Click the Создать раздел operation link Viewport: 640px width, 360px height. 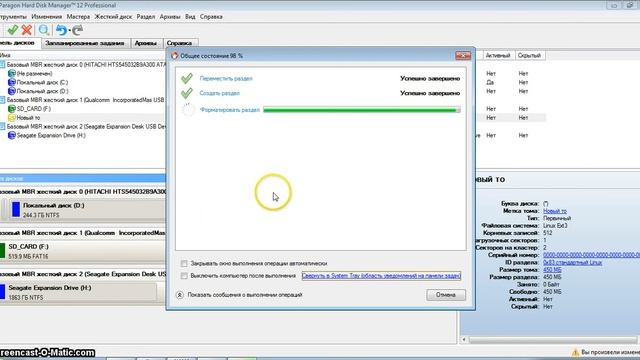coord(220,93)
